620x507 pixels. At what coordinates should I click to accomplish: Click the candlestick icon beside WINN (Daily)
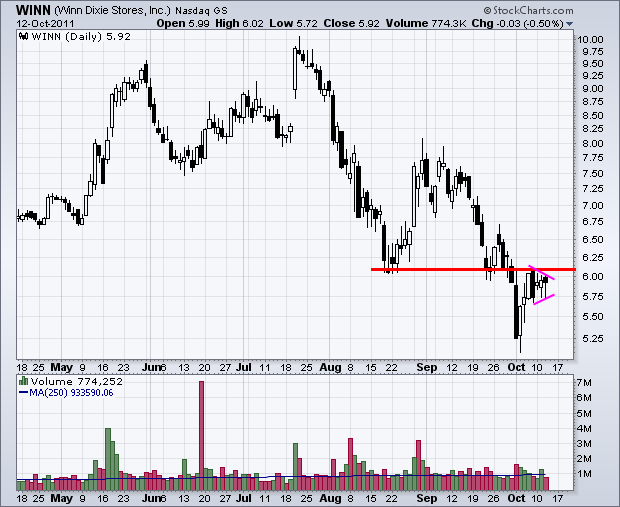pos(24,36)
